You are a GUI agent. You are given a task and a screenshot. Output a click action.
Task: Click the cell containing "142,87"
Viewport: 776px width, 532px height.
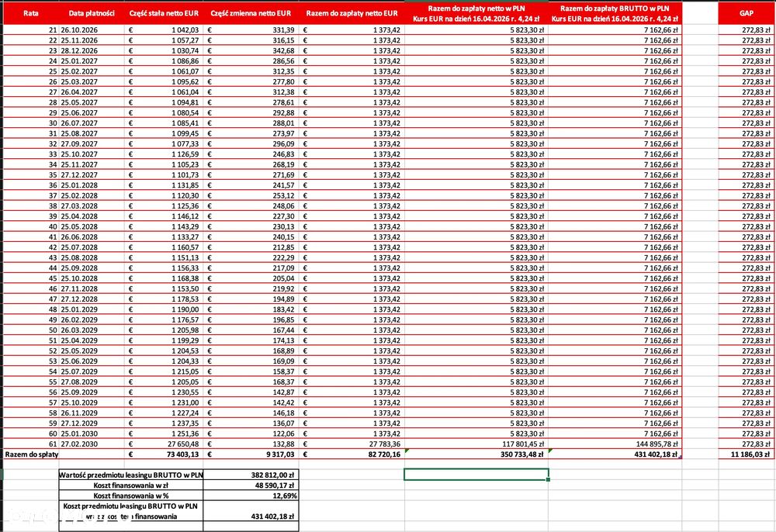coord(251,392)
